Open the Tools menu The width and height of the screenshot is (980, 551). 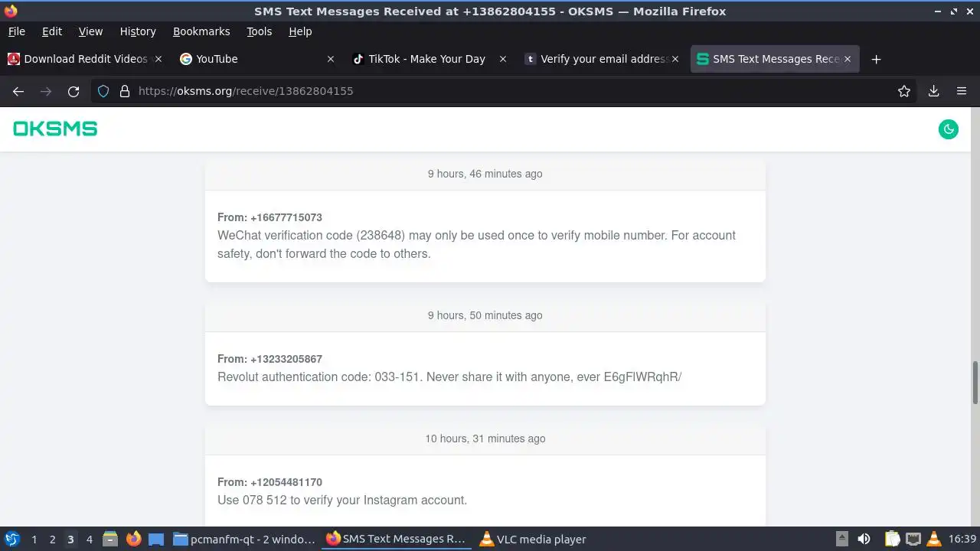pos(260,31)
